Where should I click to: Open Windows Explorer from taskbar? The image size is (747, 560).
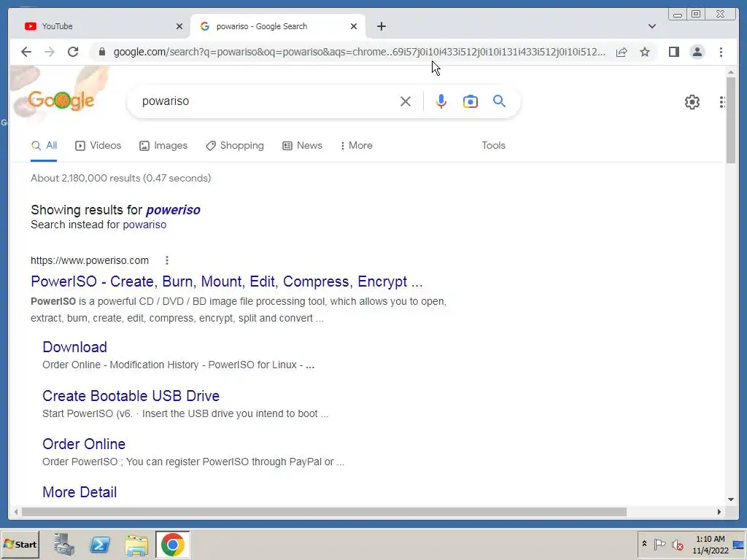[136, 545]
